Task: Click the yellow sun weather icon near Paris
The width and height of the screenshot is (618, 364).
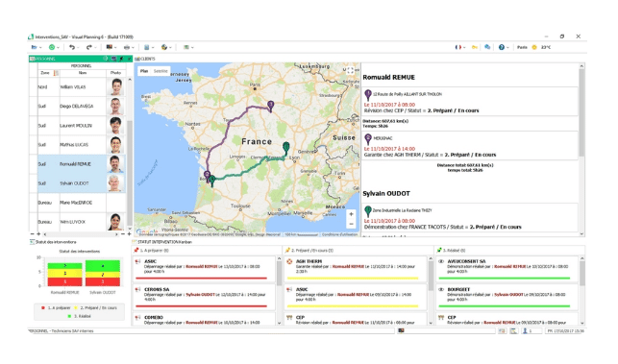Action: tap(534, 47)
